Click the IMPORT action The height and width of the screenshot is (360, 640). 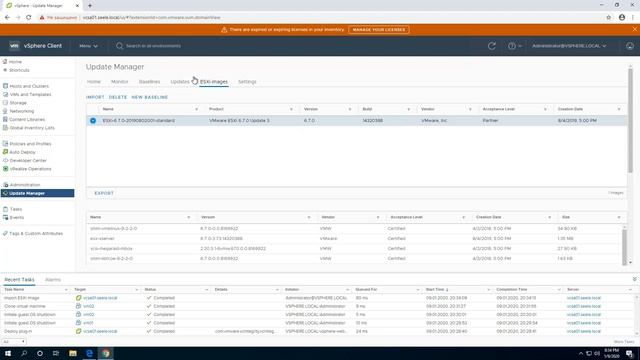(95, 97)
